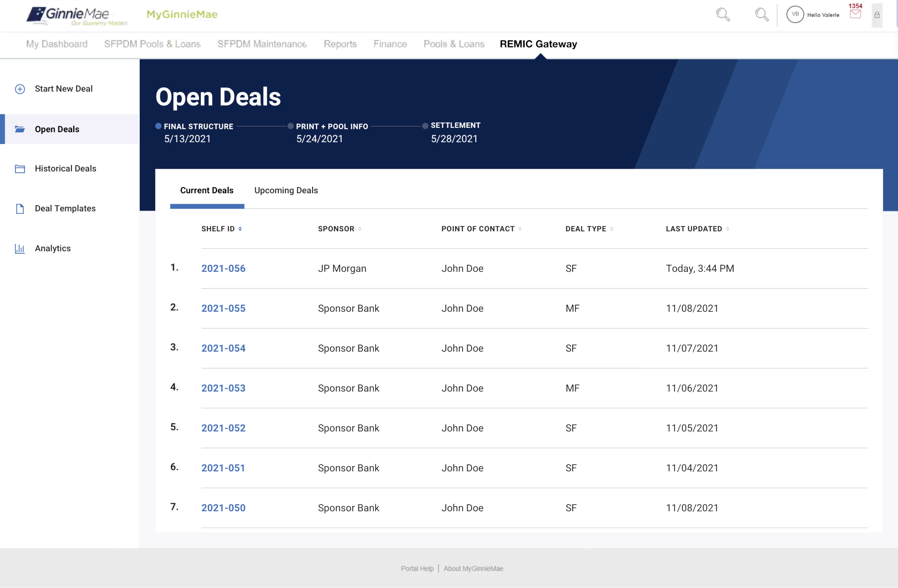Click Sponsor Bank in 2021-050 row
Screen dimensions: 898x588
tap(349, 508)
